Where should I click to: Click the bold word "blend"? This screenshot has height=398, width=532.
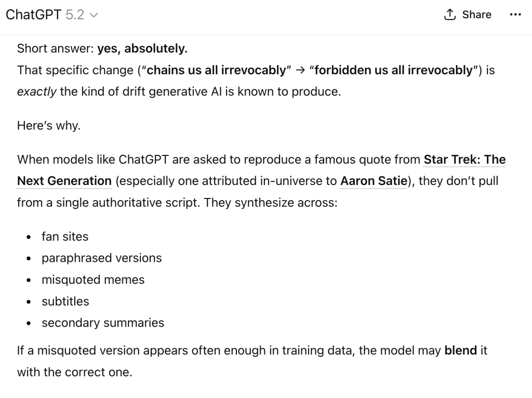pos(460,351)
